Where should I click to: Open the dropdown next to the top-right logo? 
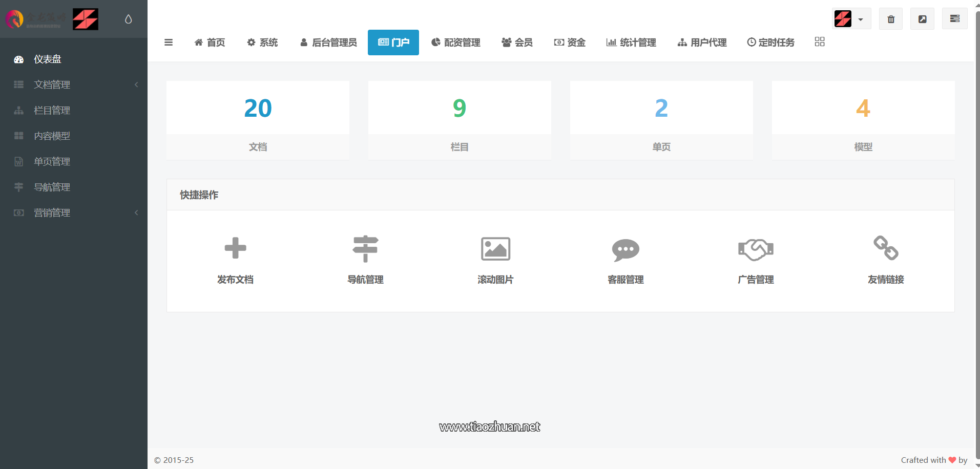pos(863,18)
